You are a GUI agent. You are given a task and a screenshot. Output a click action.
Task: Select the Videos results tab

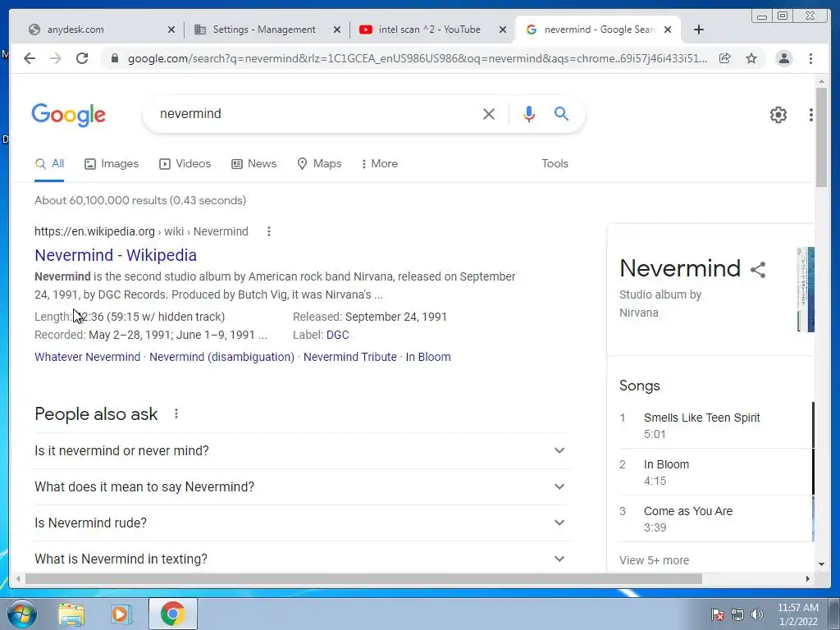185,164
